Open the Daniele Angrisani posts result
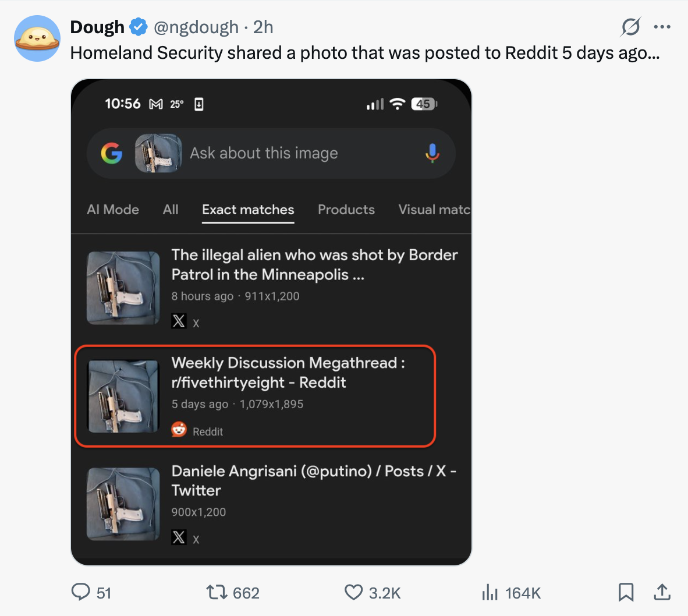Screen dimensions: 688x616 313,480
